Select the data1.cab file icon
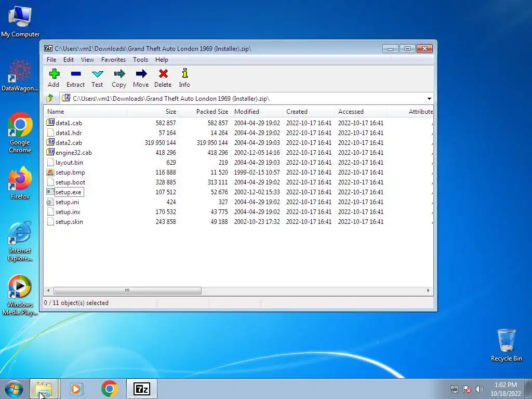The image size is (532, 399). pyautogui.click(x=50, y=123)
